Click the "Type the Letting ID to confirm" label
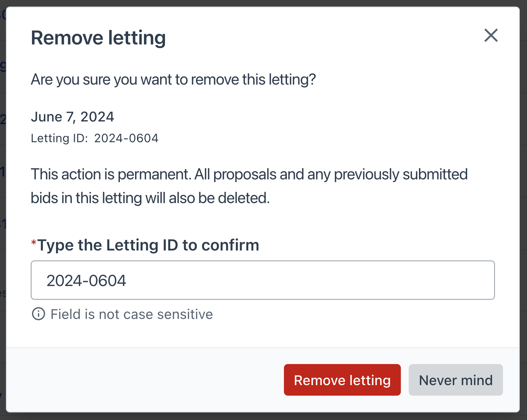Image resolution: width=527 pixels, height=420 pixels. (x=148, y=245)
